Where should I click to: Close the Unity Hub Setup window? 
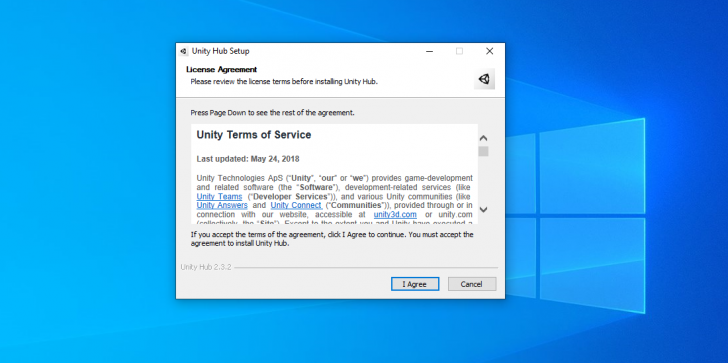point(489,51)
